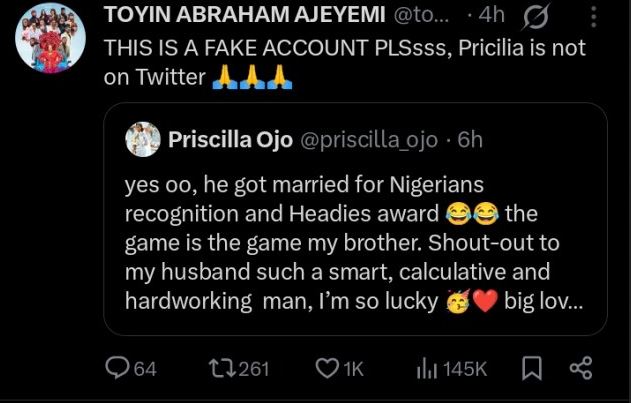Open Priscilla Ojo's small avatar
Screen dimensions: 631x403
[143, 139]
